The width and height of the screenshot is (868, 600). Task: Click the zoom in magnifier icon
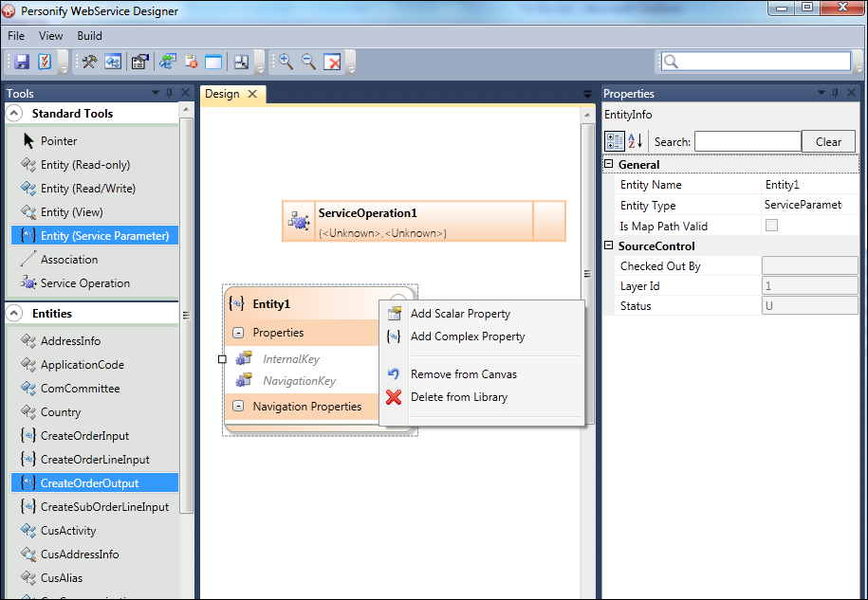tap(286, 62)
